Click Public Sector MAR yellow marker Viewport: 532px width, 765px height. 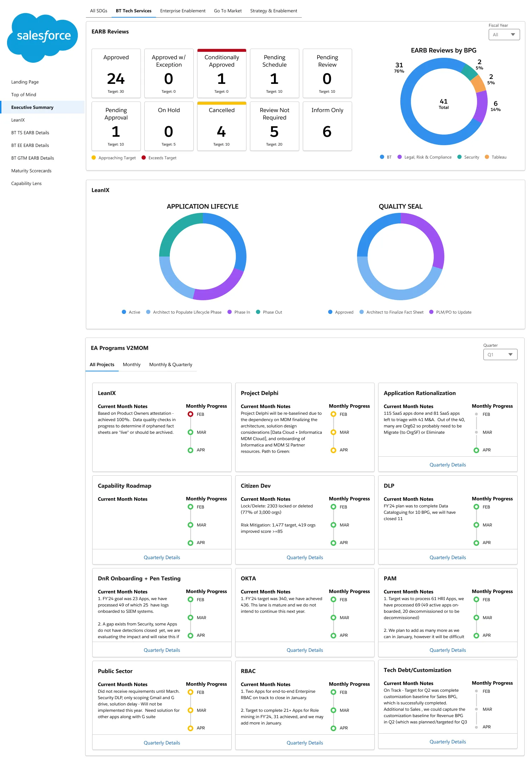[190, 710]
